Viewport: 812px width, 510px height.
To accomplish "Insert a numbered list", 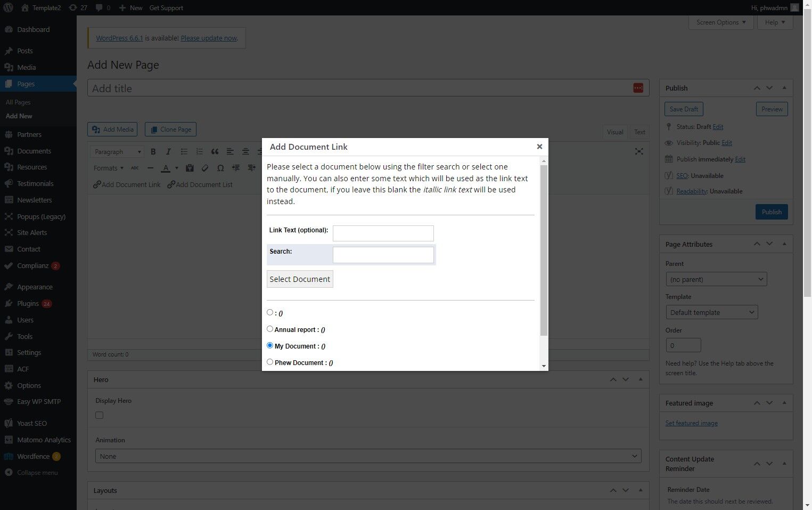I will coord(199,152).
